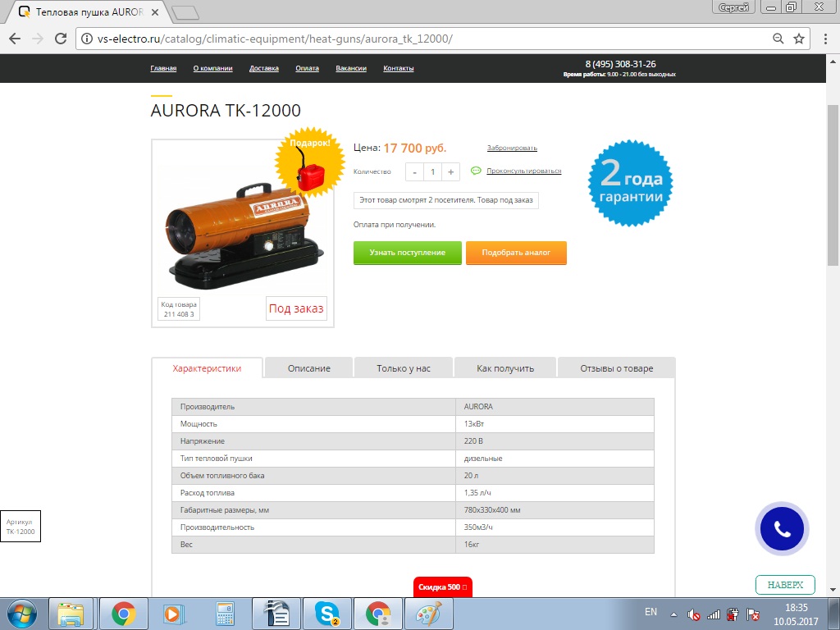Viewport: 840px width, 630px height.
Task: Click the green Узнать поступление button
Action: click(x=407, y=253)
